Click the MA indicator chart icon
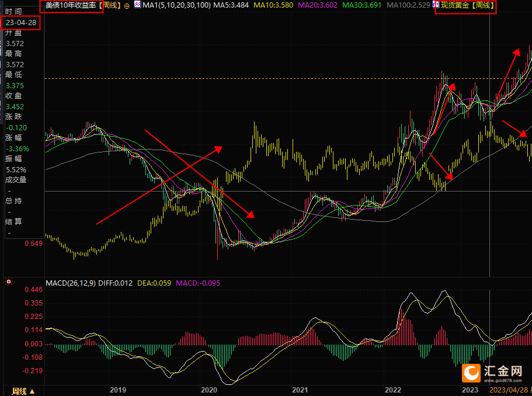The height and width of the screenshot is (396, 532). [137, 5]
